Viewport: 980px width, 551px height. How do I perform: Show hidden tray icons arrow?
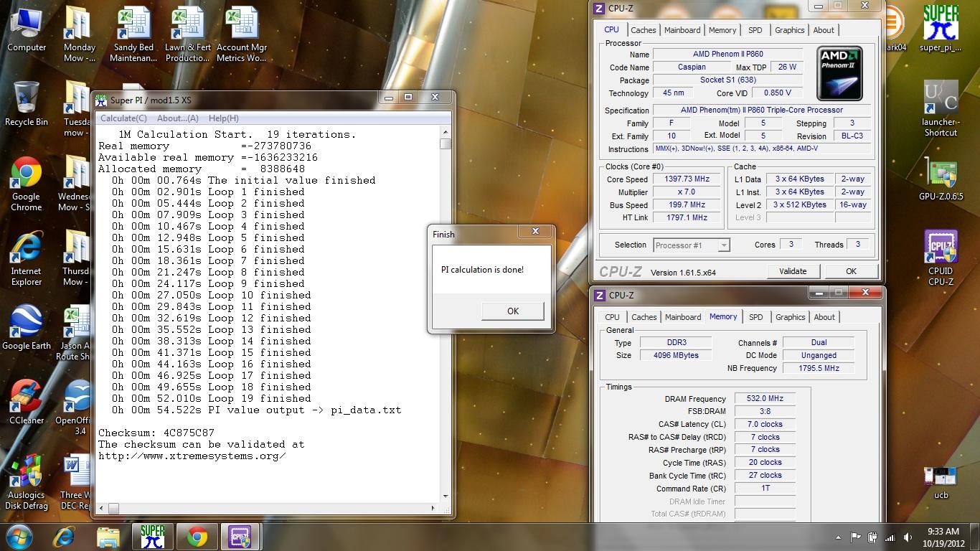pos(838,537)
